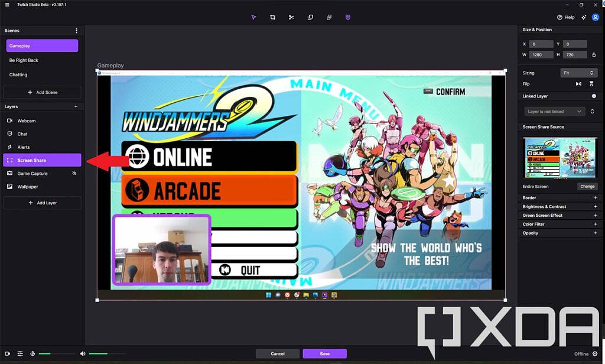Click the H height field
This screenshot has height=364, width=605.
point(575,55)
